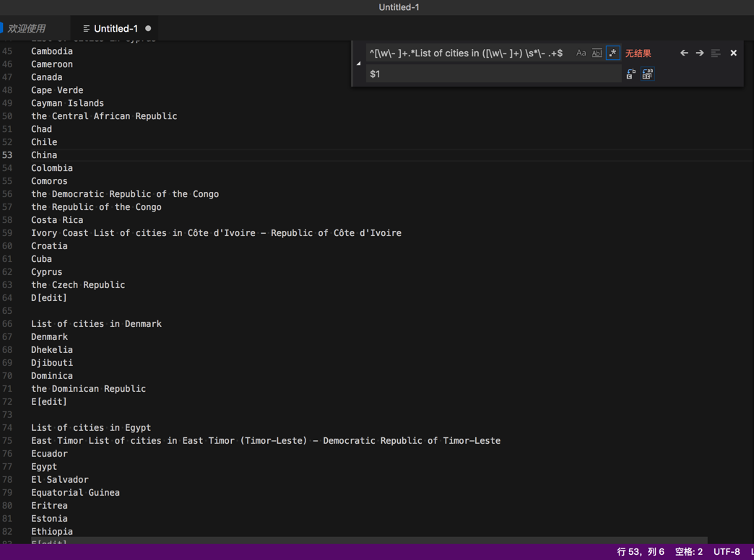Click the line 'Colombia'
This screenshot has width=754, height=560.
[x=52, y=167]
